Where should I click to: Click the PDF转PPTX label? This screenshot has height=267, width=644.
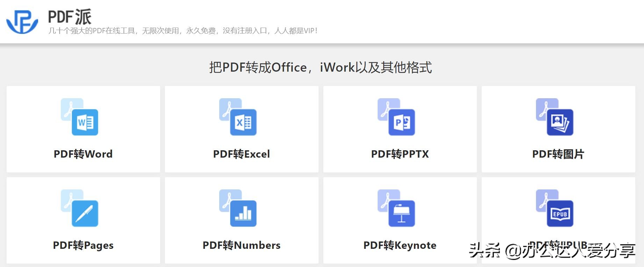[400, 154]
